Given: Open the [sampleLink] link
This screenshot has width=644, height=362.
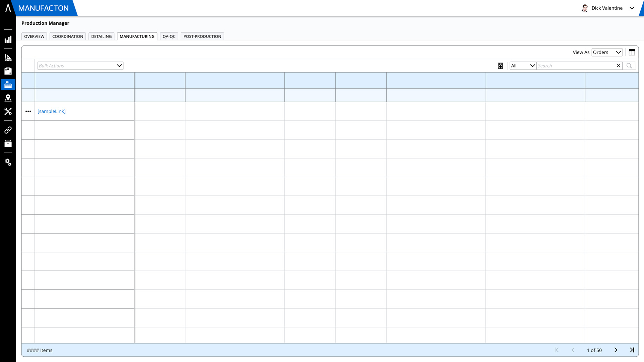Looking at the screenshot, I should coord(51,111).
